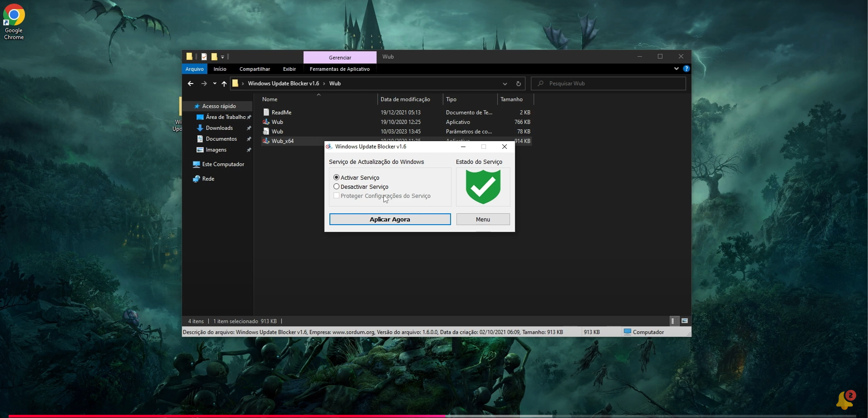Select the Activar Serviço radio button
Viewport: 868px width, 418px height.
pyautogui.click(x=336, y=177)
